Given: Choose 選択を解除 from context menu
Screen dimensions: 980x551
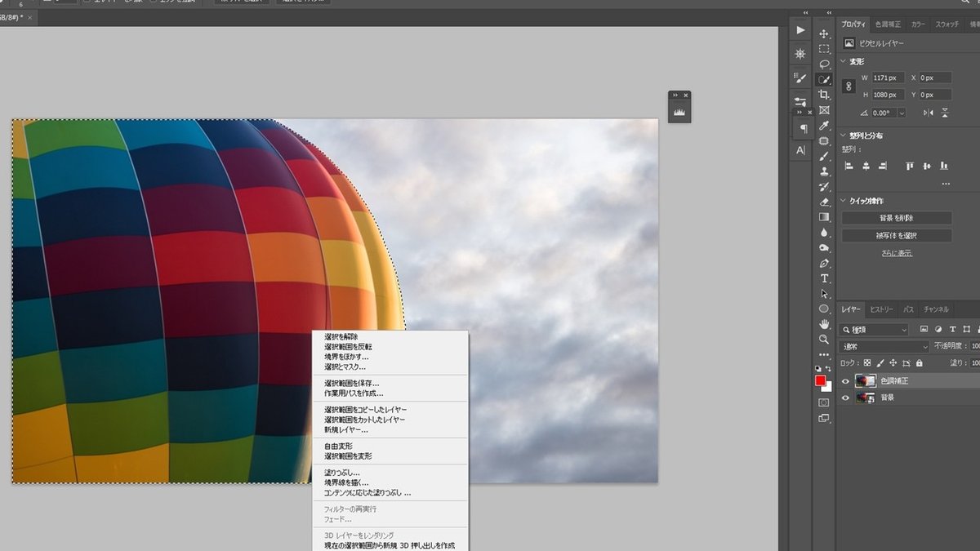Looking at the screenshot, I should pos(341,337).
